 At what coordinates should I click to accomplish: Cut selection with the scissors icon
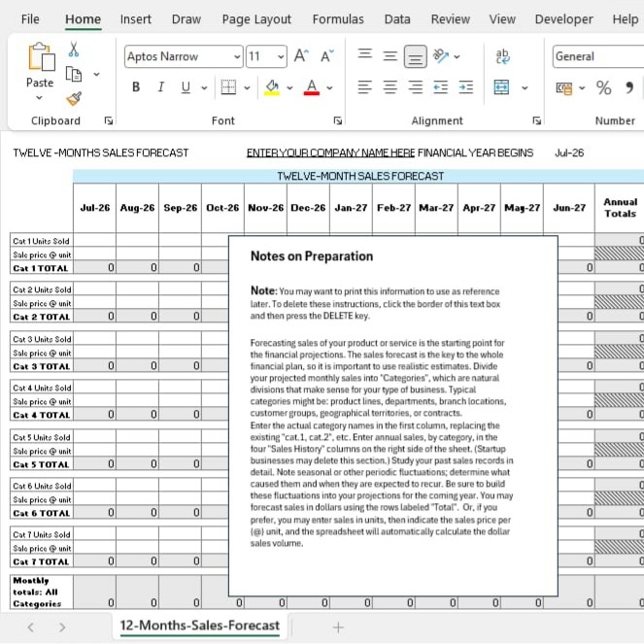(74, 50)
